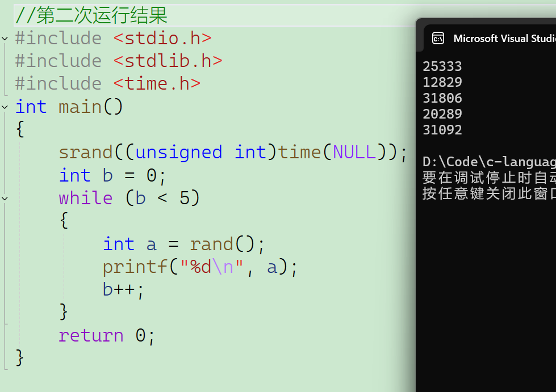The height and width of the screenshot is (392, 556).
Task: Place cursor on the srand call
Action: (x=85, y=152)
